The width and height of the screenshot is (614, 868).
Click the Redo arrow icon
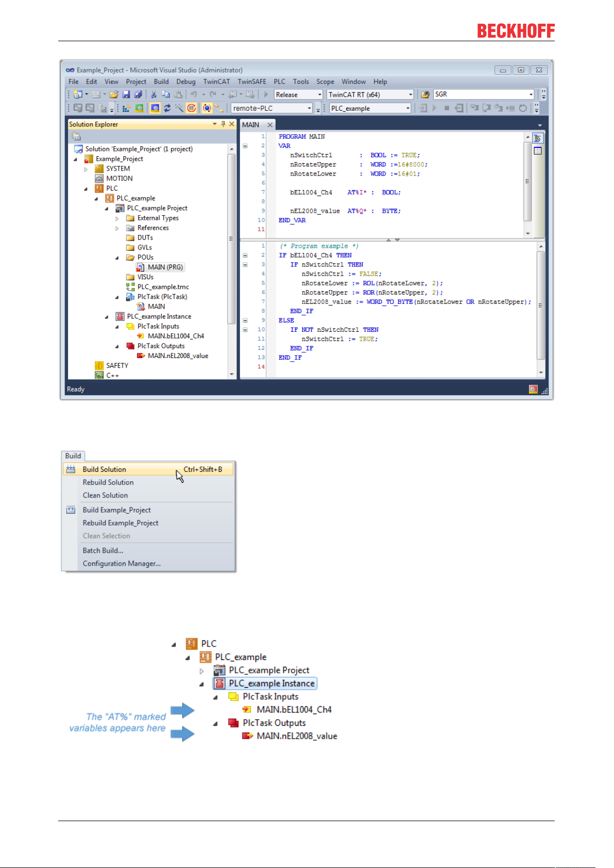tap(213, 95)
